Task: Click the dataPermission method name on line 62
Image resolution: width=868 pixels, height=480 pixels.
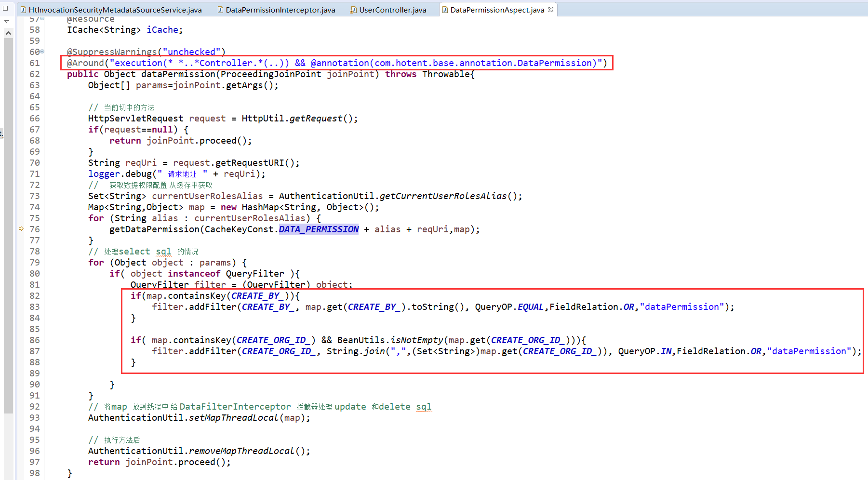Action: coord(178,74)
